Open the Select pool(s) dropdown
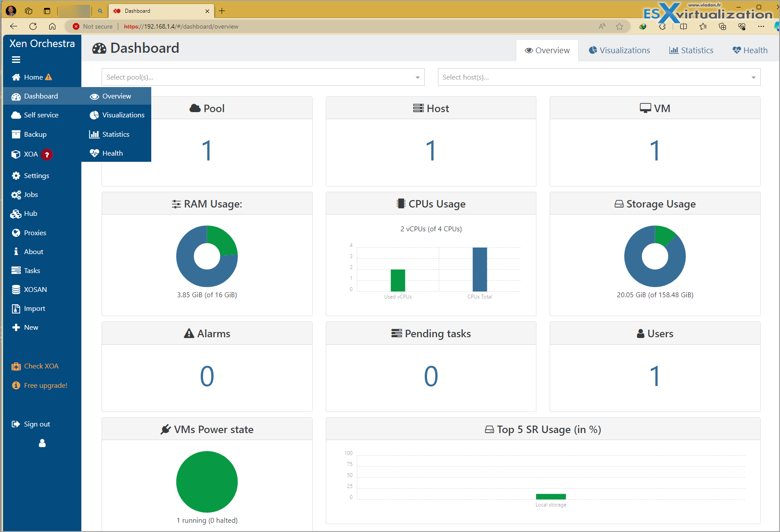 pyautogui.click(x=262, y=77)
